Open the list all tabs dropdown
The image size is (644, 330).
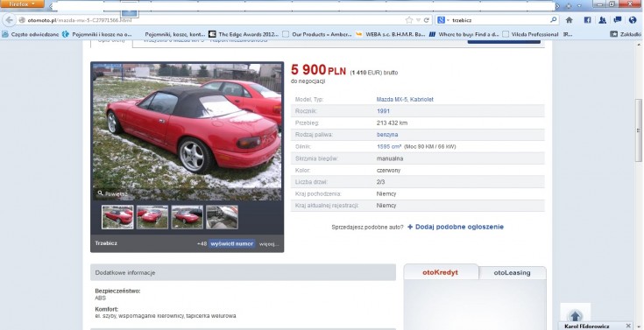pyautogui.click(x=579, y=6)
